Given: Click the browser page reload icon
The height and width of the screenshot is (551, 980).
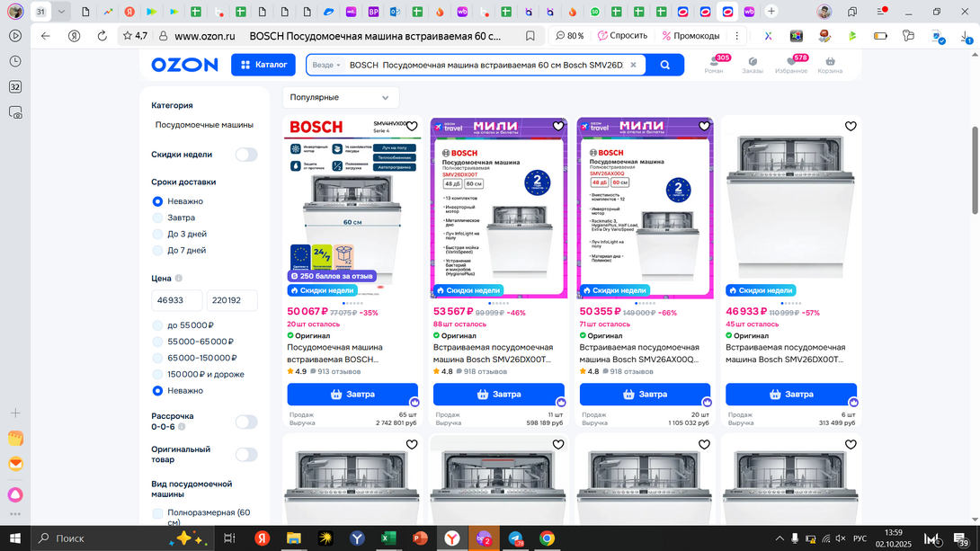Looking at the screenshot, I should pos(102,36).
